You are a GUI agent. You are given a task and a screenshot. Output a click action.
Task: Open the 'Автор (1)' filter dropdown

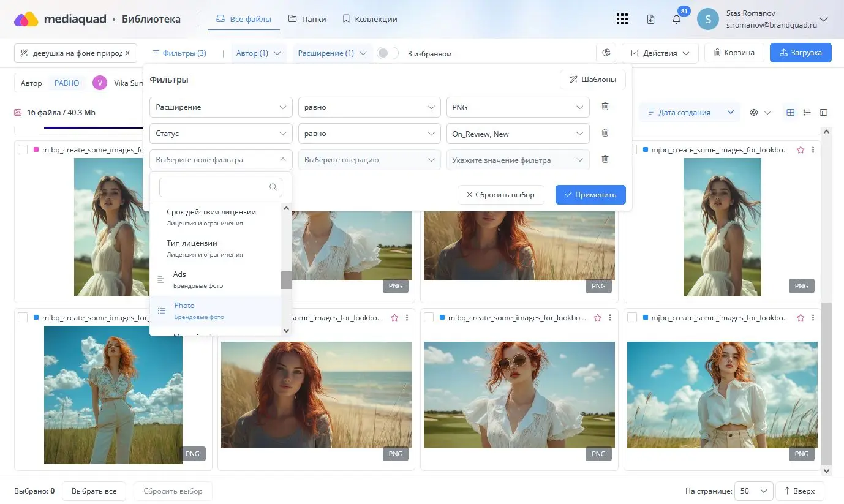[x=258, y=53]
